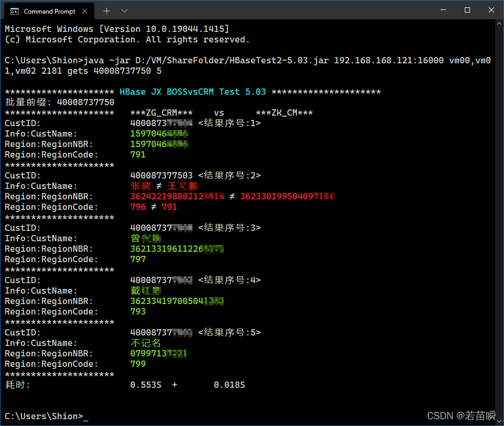Click the green RegionCode value '793'
The width and height of the screenshot is (504, 426).
pos(138,312)
